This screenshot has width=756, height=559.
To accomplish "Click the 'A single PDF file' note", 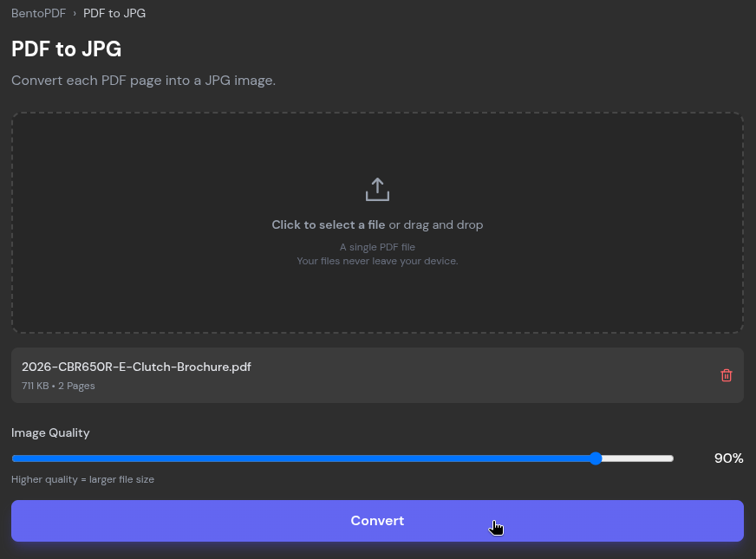I will click(377, 247).
